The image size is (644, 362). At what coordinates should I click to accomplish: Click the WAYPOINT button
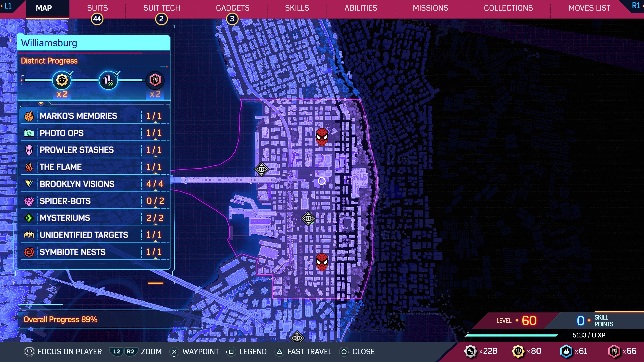click(194, 352)
